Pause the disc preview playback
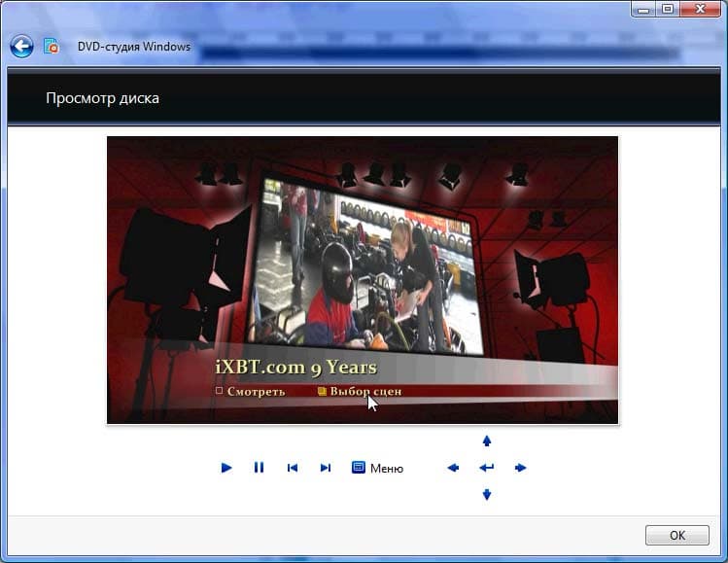The width and height of the screenshot is (728, 563). pos(260,468)
